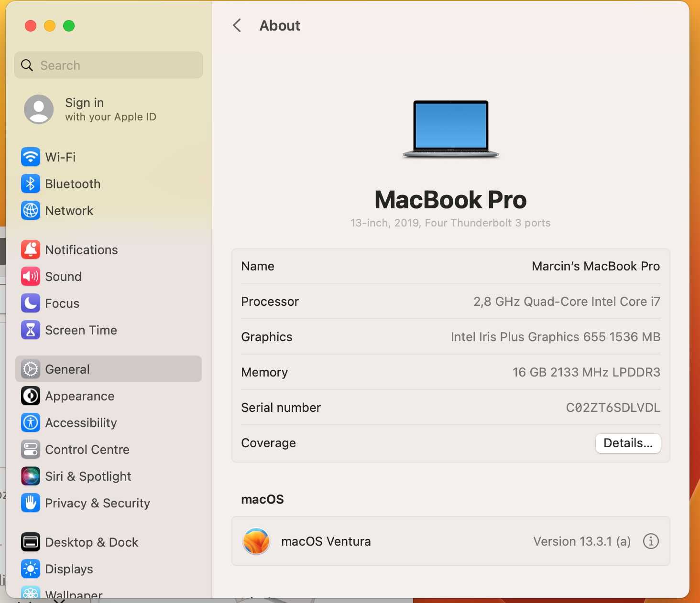Click the name Marcin's MacBook Pro

596,266
